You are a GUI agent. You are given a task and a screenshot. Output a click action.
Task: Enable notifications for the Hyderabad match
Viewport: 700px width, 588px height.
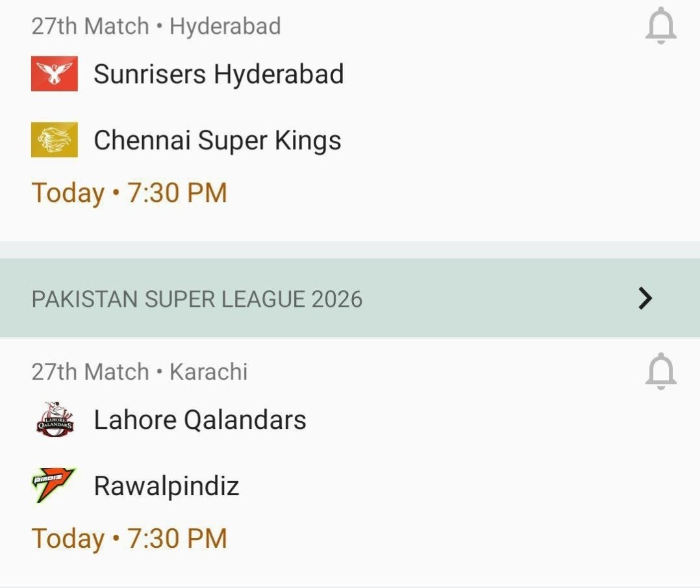coord(661,27)
